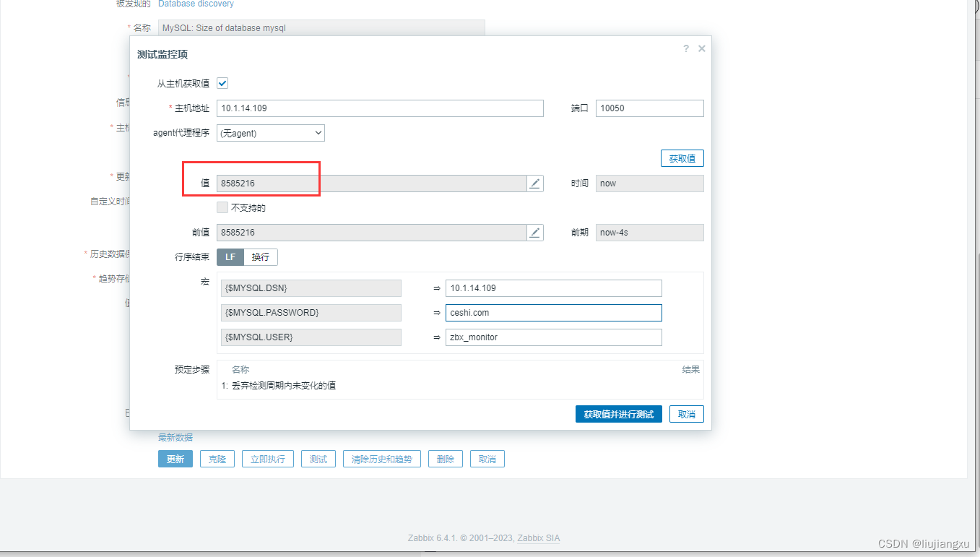This screenshot has height=557, width=980.
Task: Cancel the 测试监控项 dialog via 取消
Action: click(685, 413)
